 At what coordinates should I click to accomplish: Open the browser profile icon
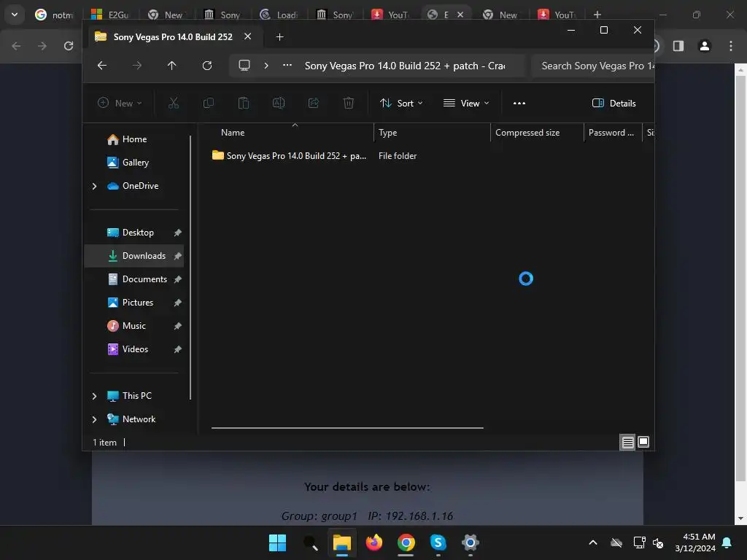[705, 46]
